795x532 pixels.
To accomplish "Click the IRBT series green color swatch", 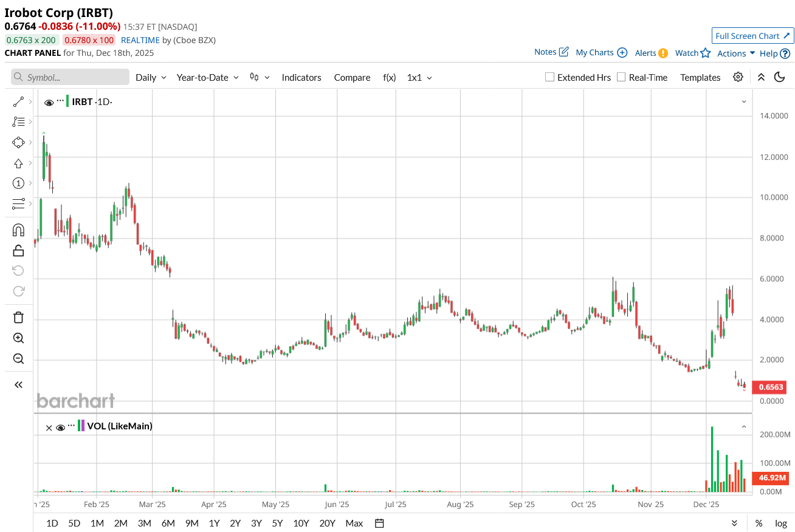I will click(68, 101).
